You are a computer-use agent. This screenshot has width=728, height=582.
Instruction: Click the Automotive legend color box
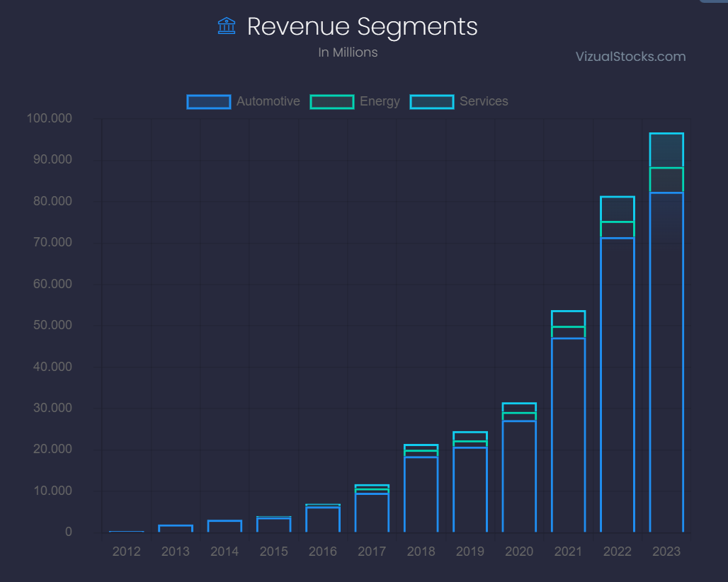(x=209, y=101)
